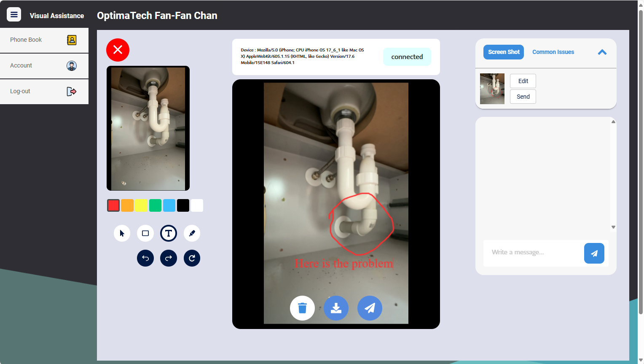Switch to Screen Shot tab

(x=504, y=52)
